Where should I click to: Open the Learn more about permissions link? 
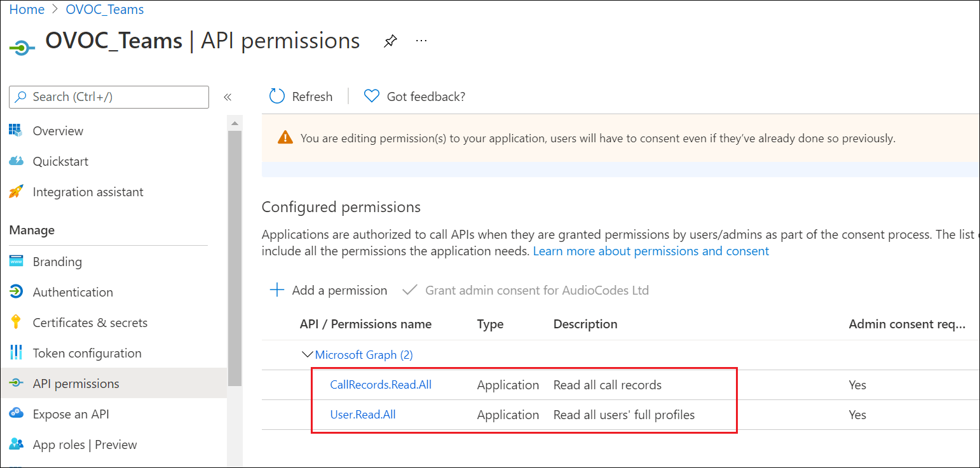pyautogui.click(x=651, y=251)
